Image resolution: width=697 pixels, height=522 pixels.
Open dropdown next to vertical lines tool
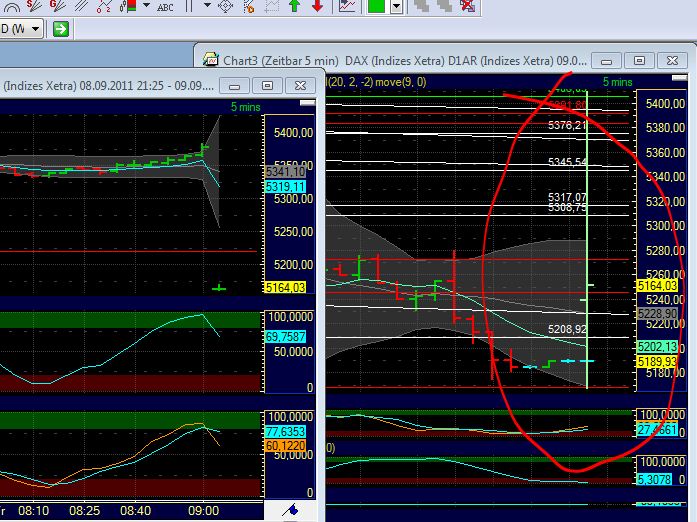coord(207,6)
